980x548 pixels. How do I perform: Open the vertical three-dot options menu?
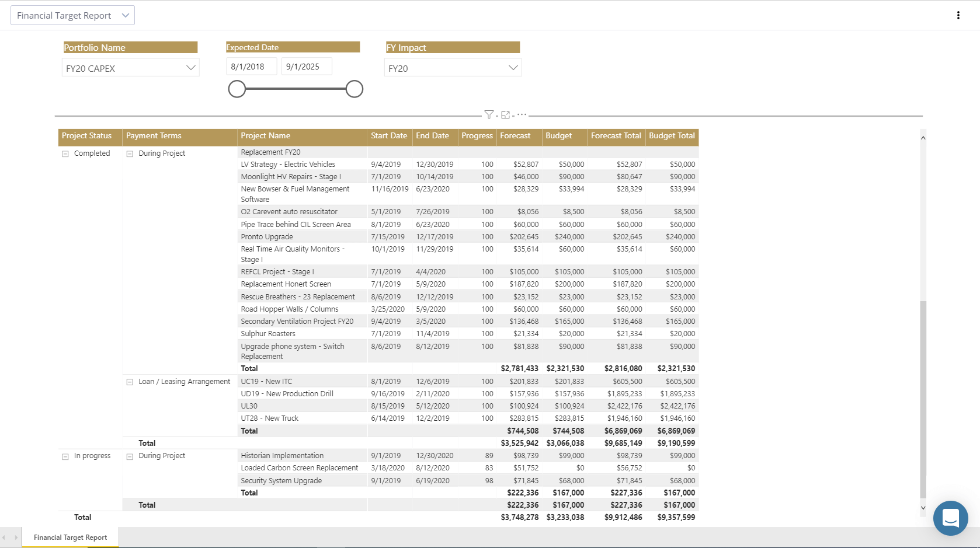click(x=958, y=15)
